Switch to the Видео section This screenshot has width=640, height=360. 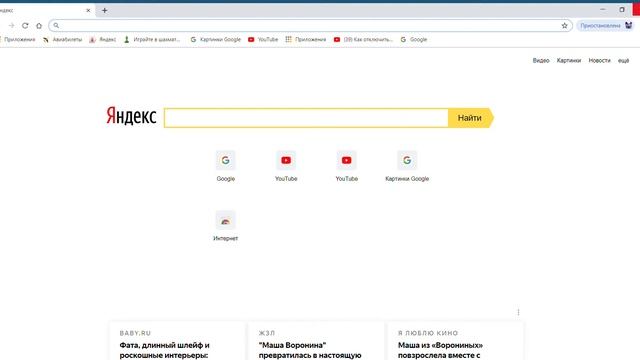point(541,60)
